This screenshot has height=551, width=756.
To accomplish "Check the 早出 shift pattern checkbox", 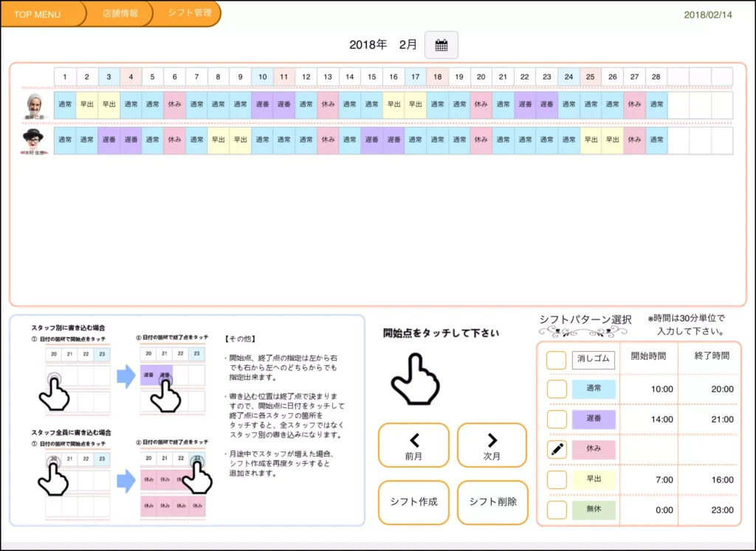I will [557, 480].
